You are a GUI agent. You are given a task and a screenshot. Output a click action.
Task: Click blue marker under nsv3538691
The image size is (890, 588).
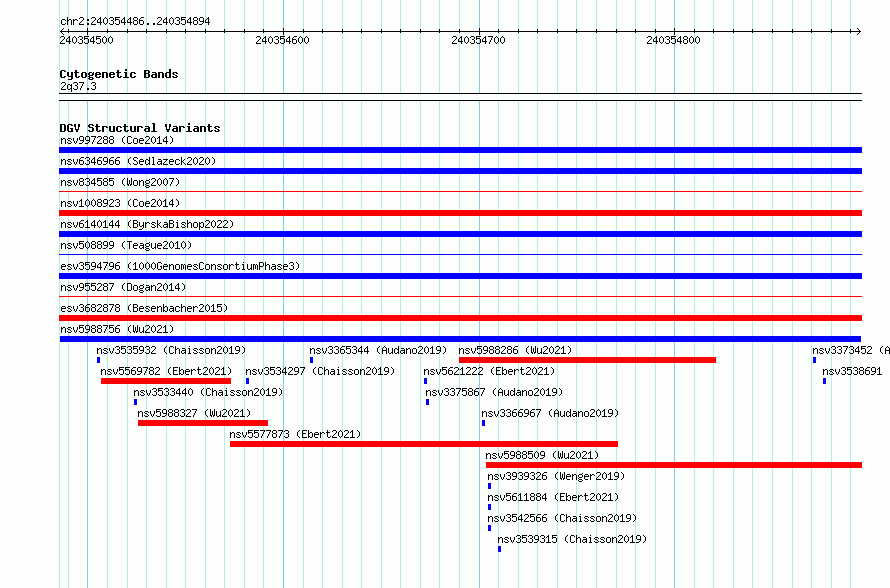point(825,381)
